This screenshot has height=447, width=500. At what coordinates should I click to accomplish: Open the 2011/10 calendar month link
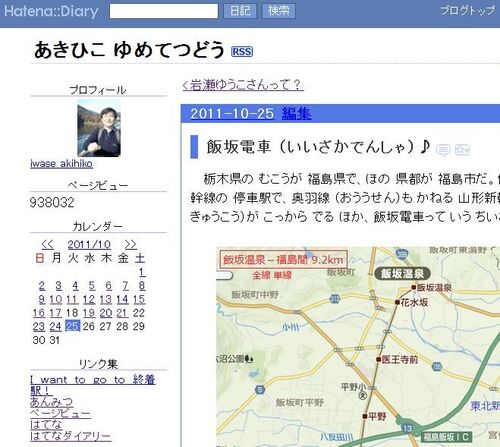pos(89,245)
